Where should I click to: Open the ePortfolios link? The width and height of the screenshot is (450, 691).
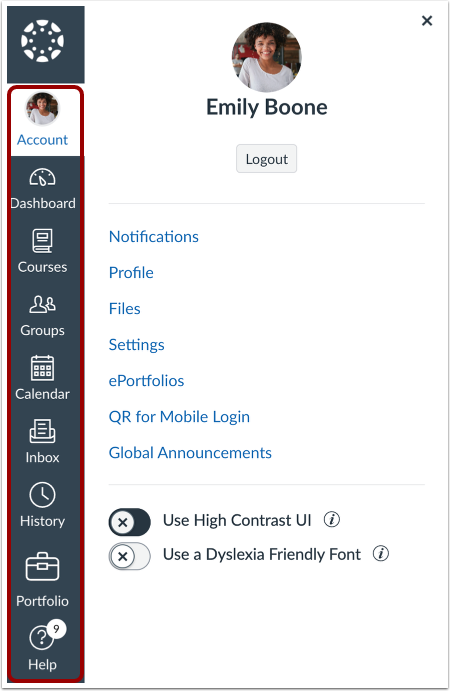pyautogui.click(x=146, y=381)
